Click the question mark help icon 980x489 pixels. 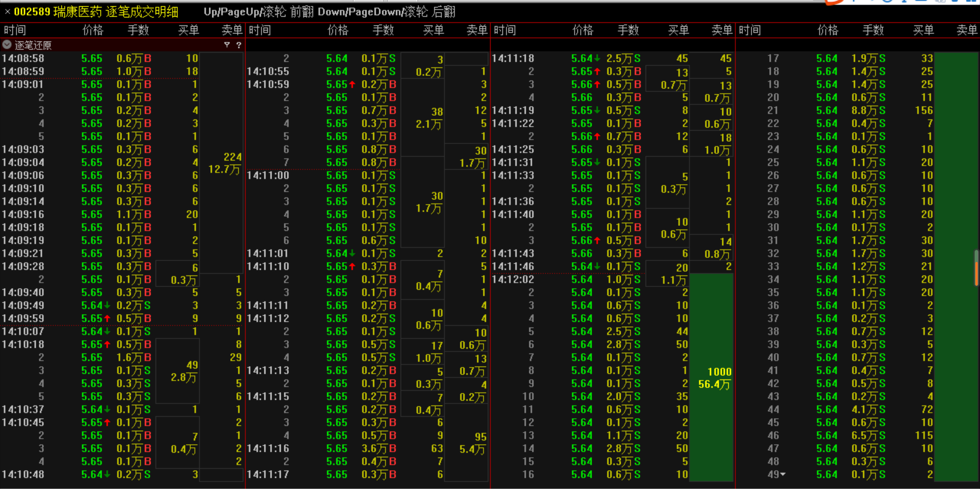click(238, 45)
